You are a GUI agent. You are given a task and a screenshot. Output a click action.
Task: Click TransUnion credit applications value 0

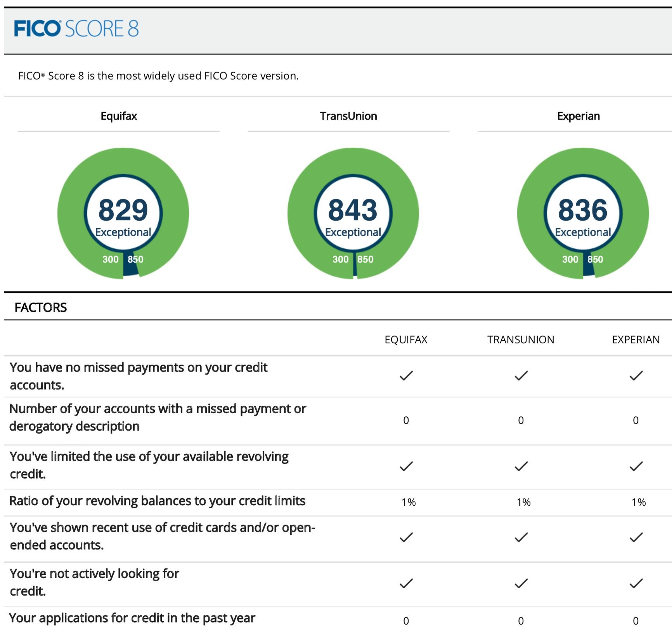click(521, 621)
